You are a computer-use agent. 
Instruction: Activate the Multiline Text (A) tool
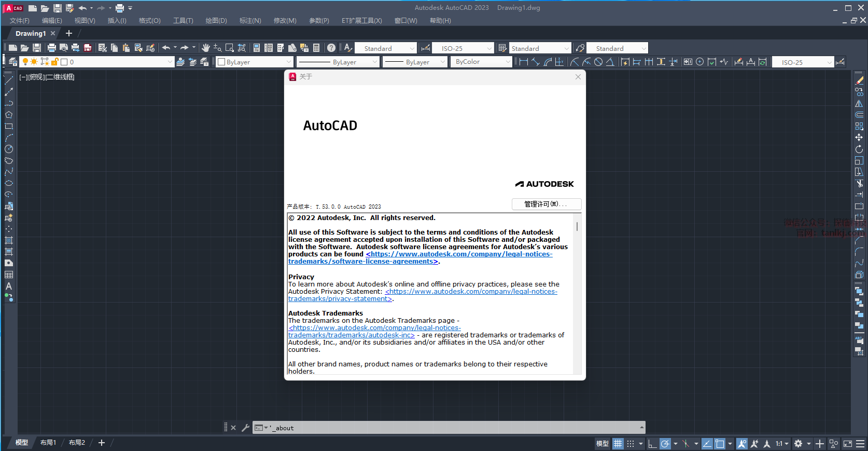(x=9, y=286)
